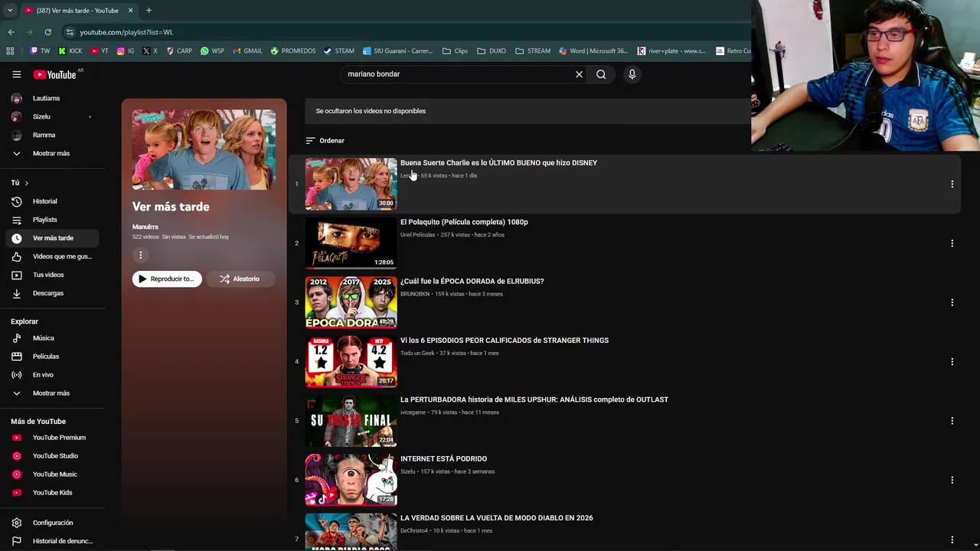Viewport: 980px width, 551px height.
Task: Open the DUKO bookmark folder
Action: [491, 51]
